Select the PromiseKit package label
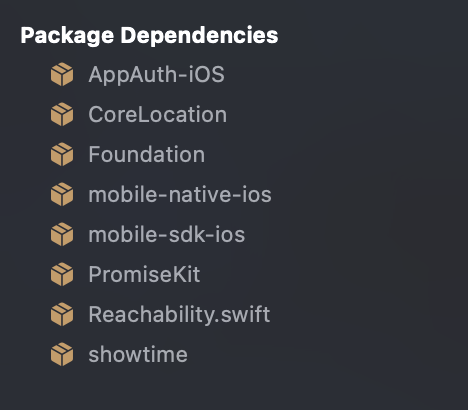Screen dimensions: 468x410 click(x=144, y=275)
